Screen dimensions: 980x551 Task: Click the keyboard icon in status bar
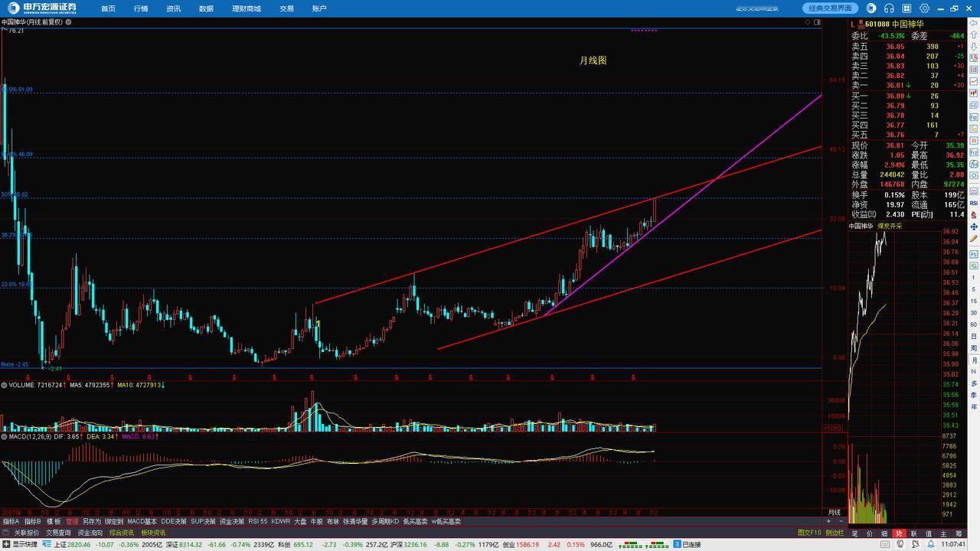pyautogui.click(x=885, y=544)
